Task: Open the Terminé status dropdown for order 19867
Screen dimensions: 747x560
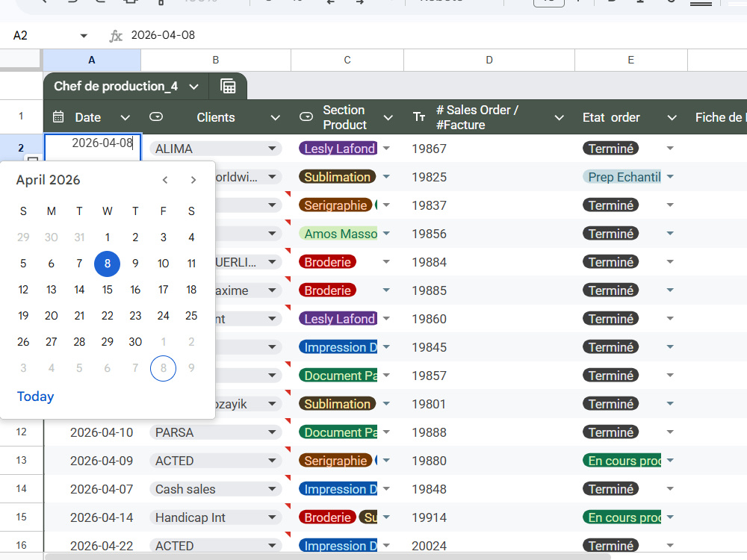Action: click(x=670, y=149)
